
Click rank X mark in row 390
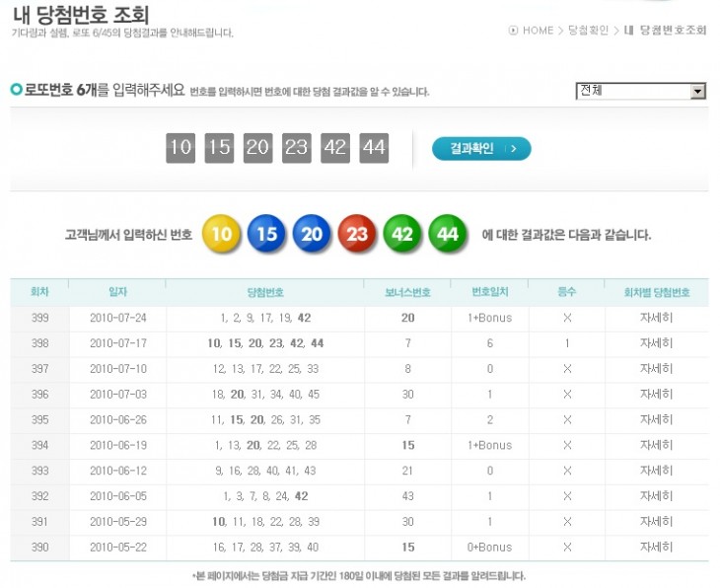point(567,548)
